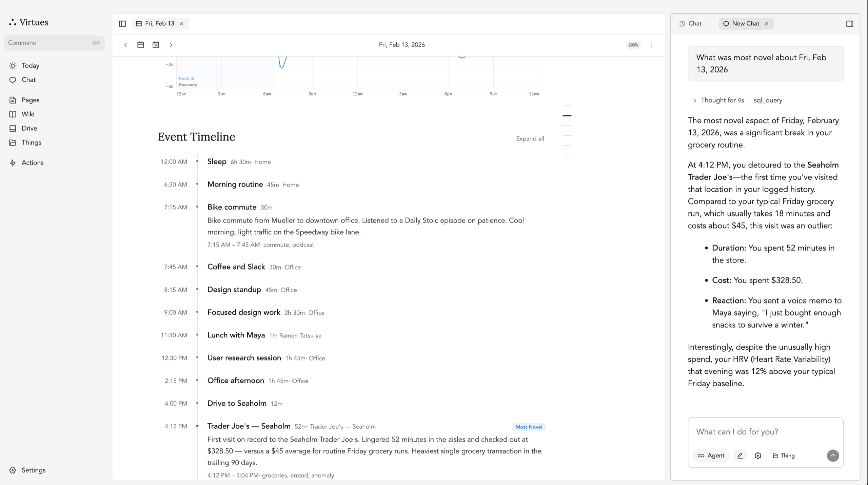Open the Wiki book icon
868x485 pixels.
[13, 114]
